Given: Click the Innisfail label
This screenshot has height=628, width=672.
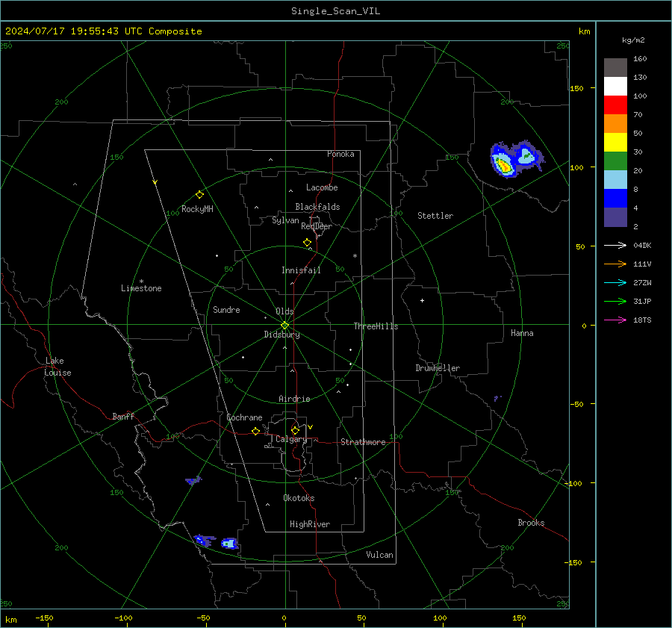Looking at the screenshot, I should [x=301, y=270].
